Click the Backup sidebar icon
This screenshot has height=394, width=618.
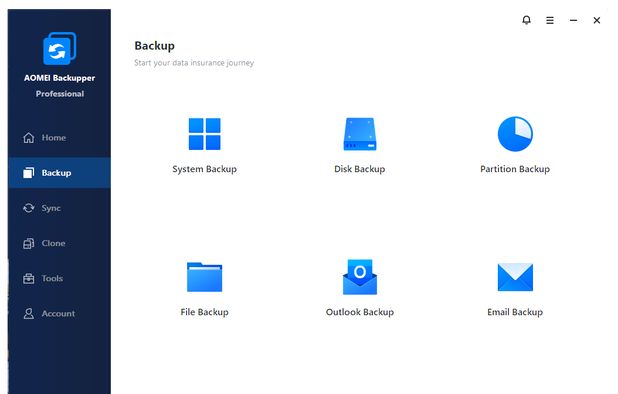pos(29,173)
